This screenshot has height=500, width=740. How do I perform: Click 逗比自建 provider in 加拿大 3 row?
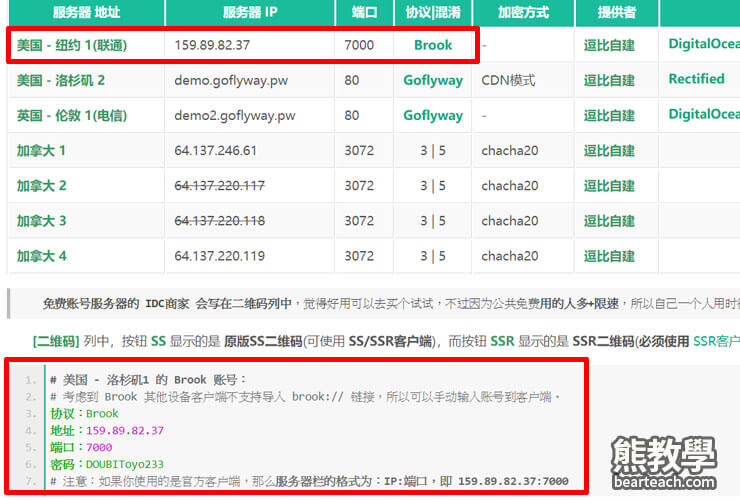[609, 221]
